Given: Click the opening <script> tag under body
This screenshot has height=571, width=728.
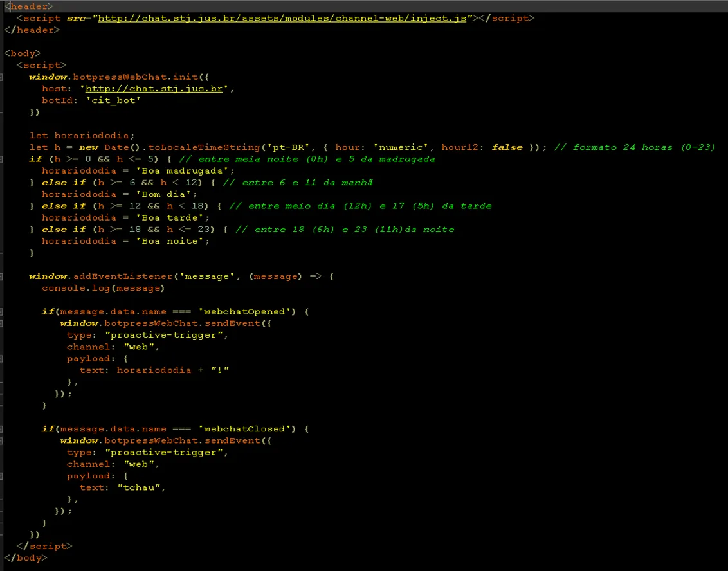Looking at the screenshot, I should [41, 65].
